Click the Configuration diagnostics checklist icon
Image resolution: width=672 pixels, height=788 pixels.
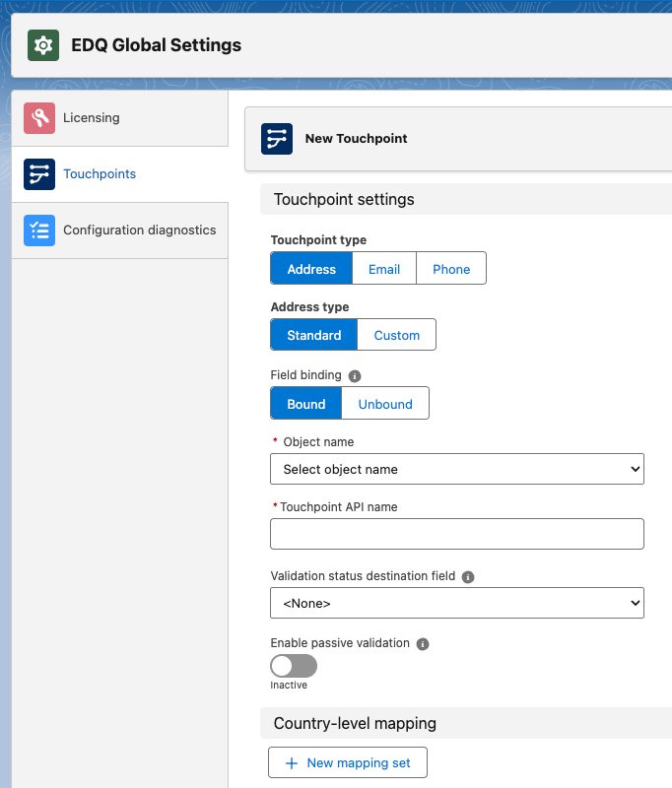[x=39, y=230]
